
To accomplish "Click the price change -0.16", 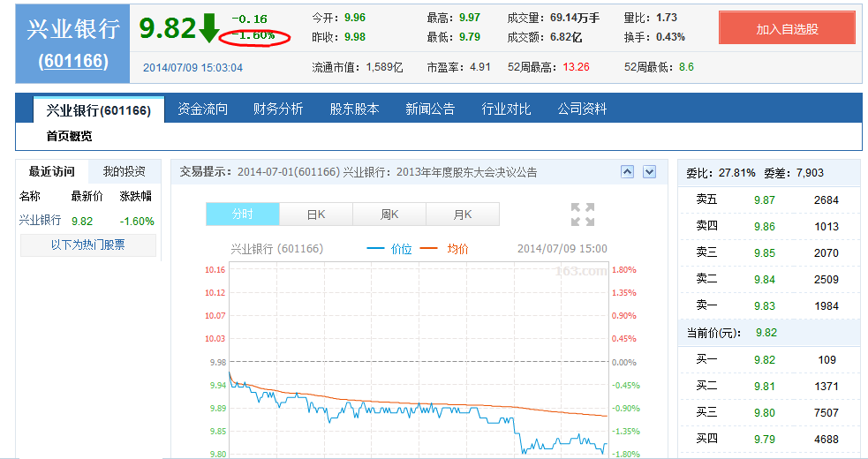I will [x=249, y=19].
